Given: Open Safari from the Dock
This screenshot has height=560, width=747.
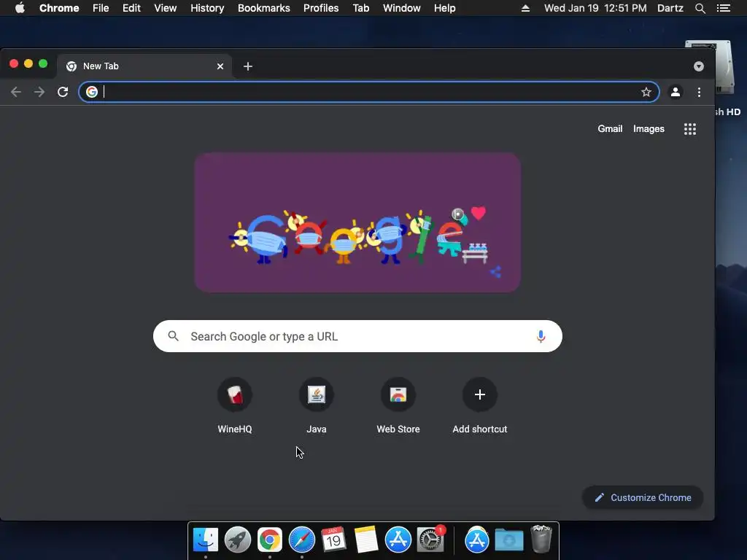Looking at the screenshot, I should pos(301,540).
